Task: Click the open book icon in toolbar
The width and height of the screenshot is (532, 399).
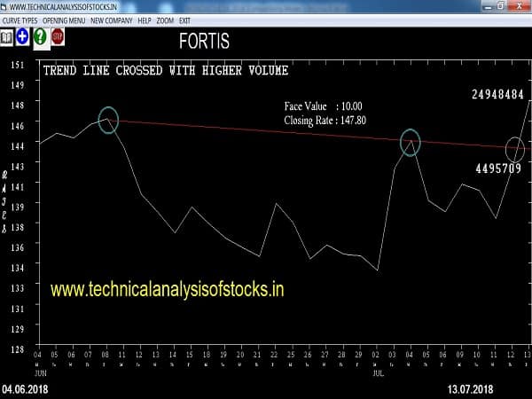Action: point(6,37)
